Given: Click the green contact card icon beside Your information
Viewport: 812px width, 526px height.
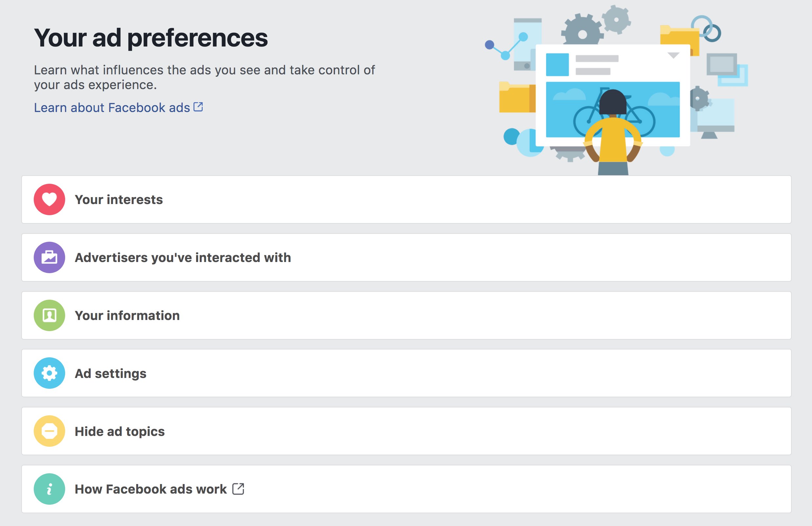Looking at the screenshot, I should pos(49,315).
